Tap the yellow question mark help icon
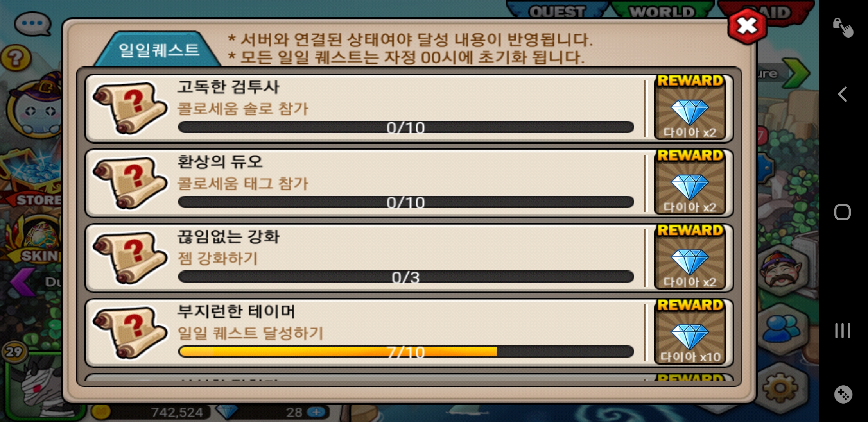This screenshot has height=422, width=868. tap(16, 57)
